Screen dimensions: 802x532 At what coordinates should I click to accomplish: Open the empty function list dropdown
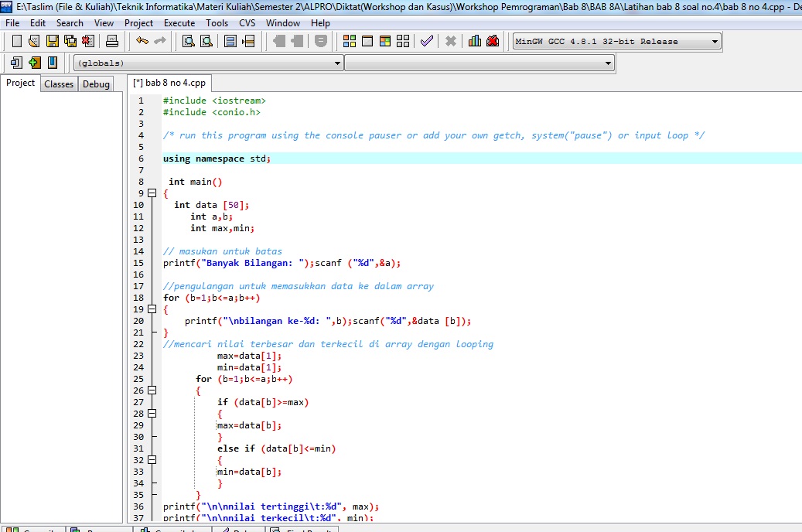coord(479,63)
